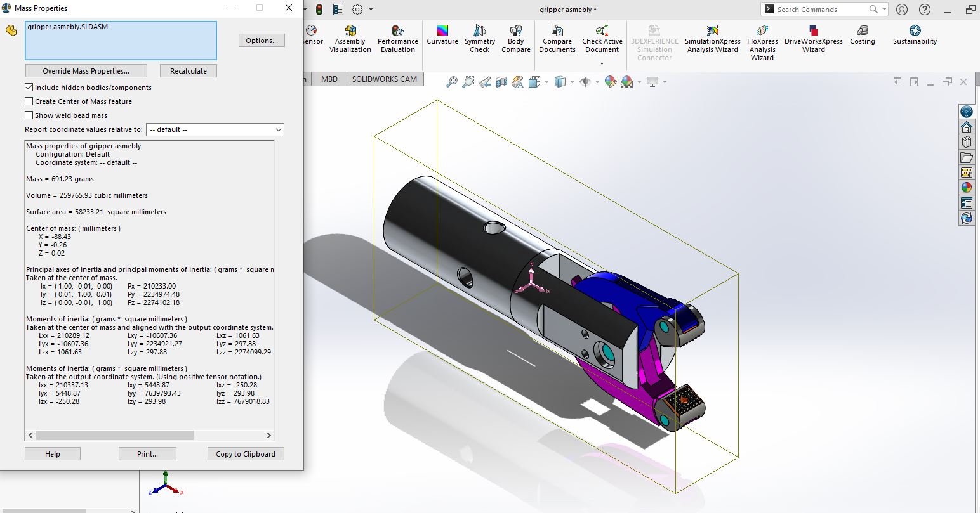The image size is (980, 513).
Task: Expand Display Style dropdown arrow
Action: [x=571, y=82]
